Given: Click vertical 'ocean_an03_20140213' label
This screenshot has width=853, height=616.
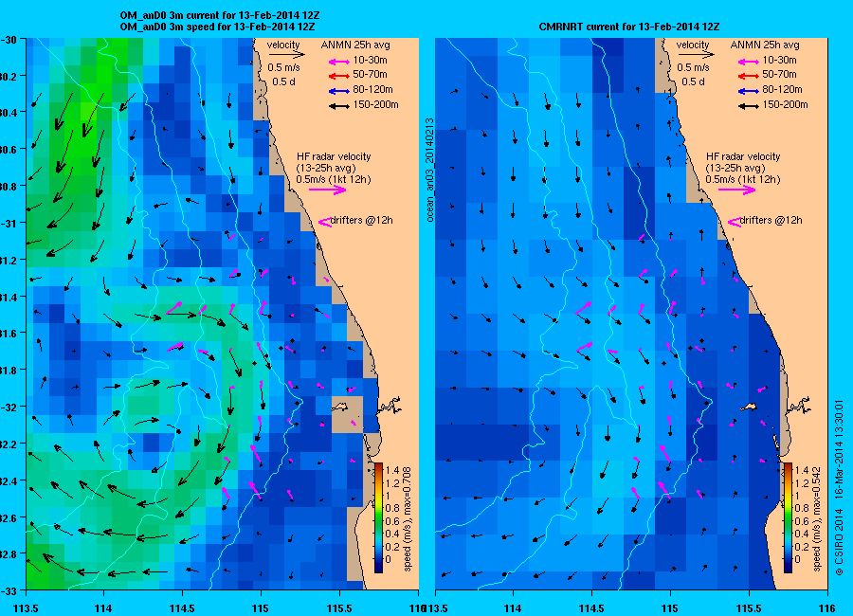Looking at the screenshot, I should tap(429, 170).
